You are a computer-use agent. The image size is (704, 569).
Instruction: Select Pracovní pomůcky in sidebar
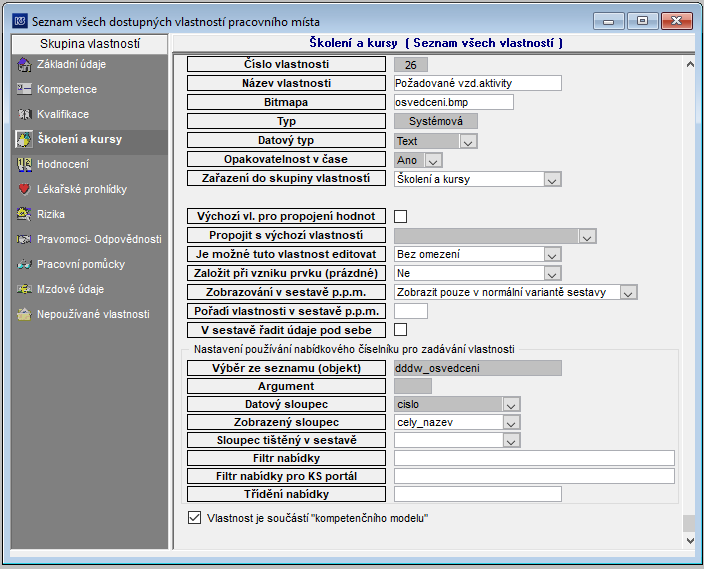81,265
